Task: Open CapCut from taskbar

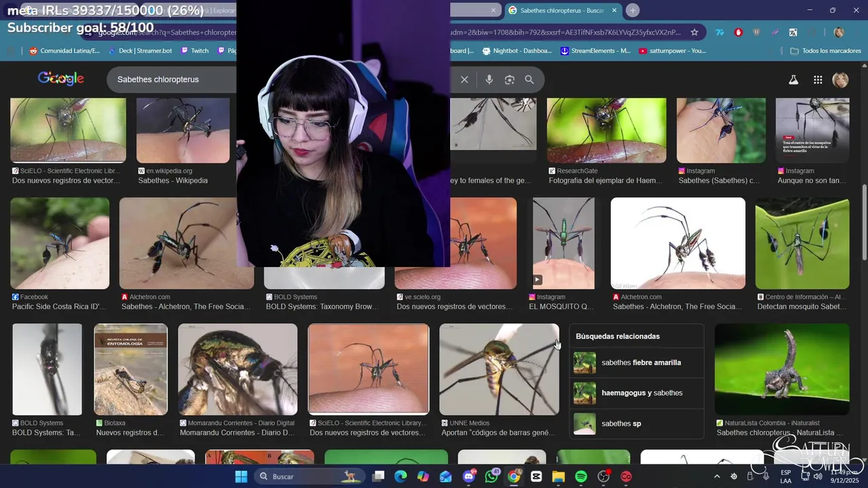Action: 536,476
